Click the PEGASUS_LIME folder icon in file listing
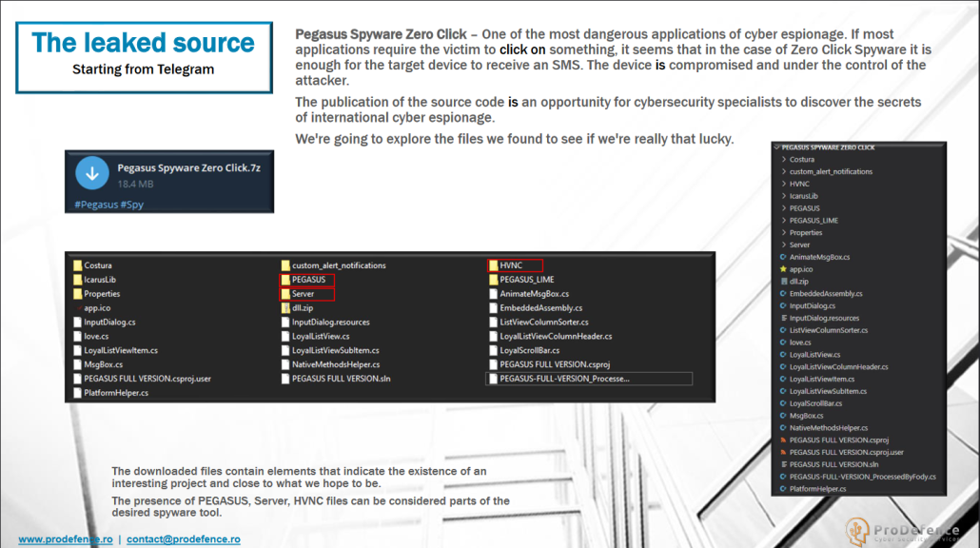This screenshot has height=548, width=980. pos(493,280)
